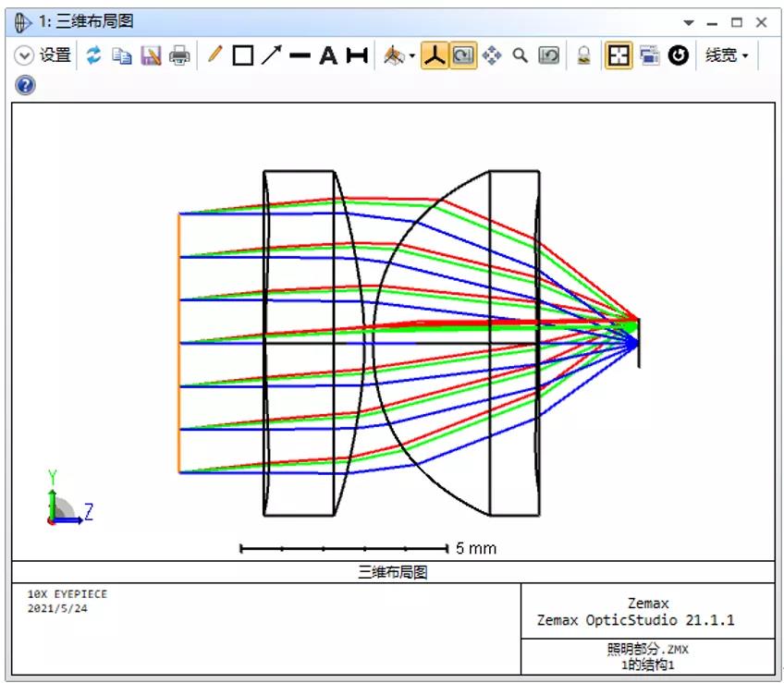
Task: Toggle the rotate view mode
Action: [463, 55]
